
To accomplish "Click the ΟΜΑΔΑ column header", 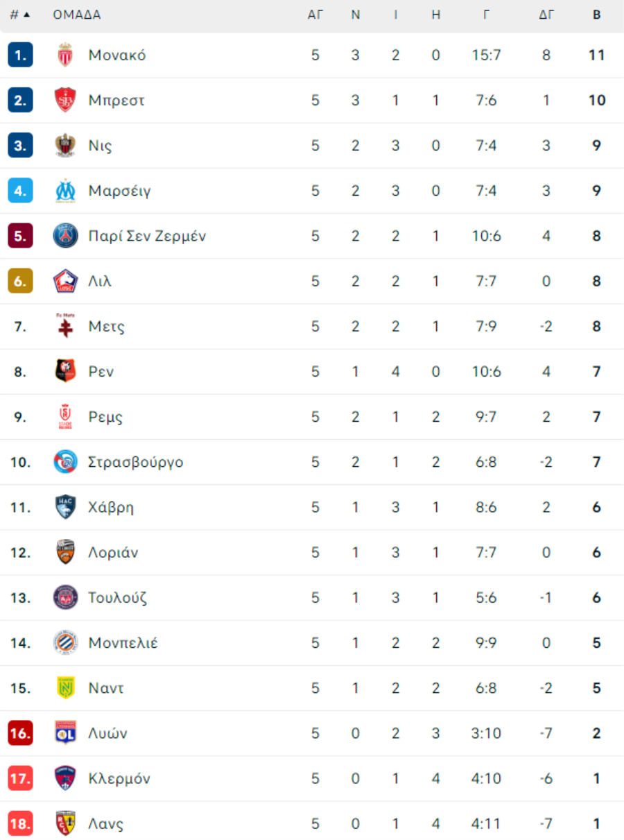I will coord(77,15).
